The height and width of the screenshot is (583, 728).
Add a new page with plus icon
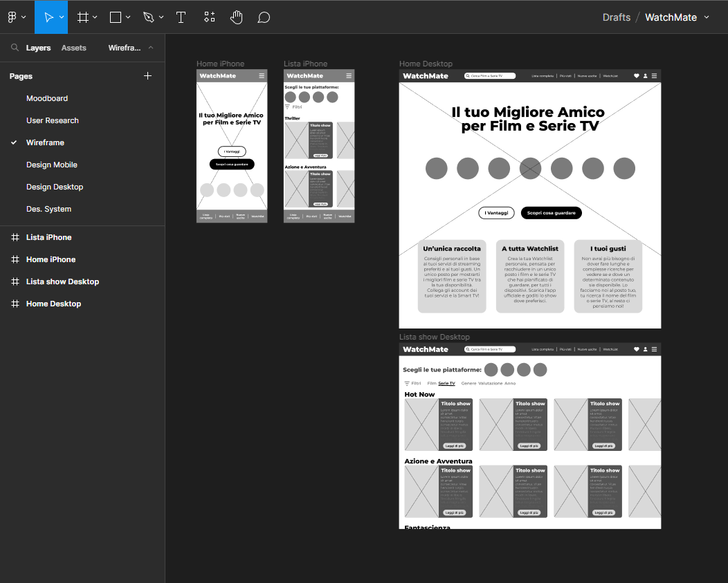pos(147,75)
